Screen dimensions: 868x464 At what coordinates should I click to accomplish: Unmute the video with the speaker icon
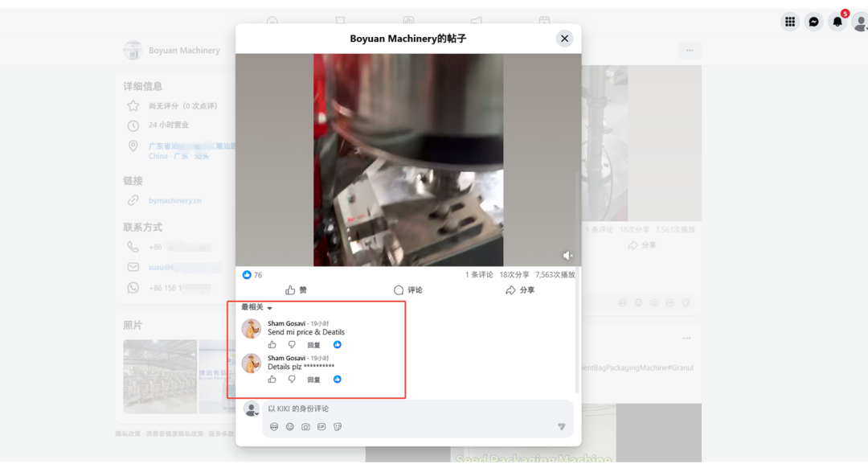coord(567,255)
